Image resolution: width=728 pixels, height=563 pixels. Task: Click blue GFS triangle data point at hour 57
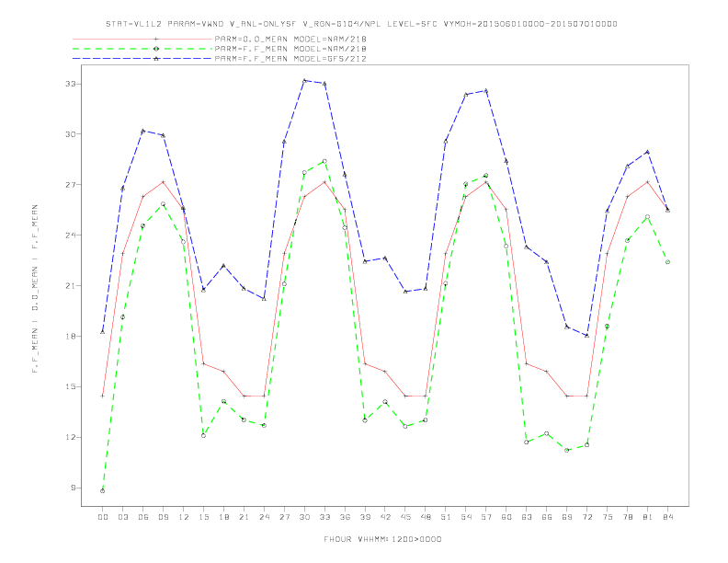pyautogui.click(x=486, y=90)
